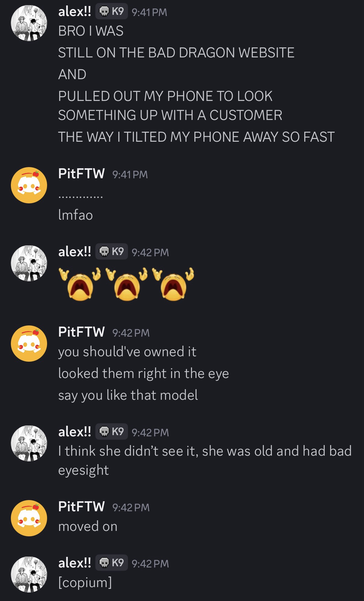Click the PitFTW username at 9:41 PM
364x601 pixels.
click(81, 174)
